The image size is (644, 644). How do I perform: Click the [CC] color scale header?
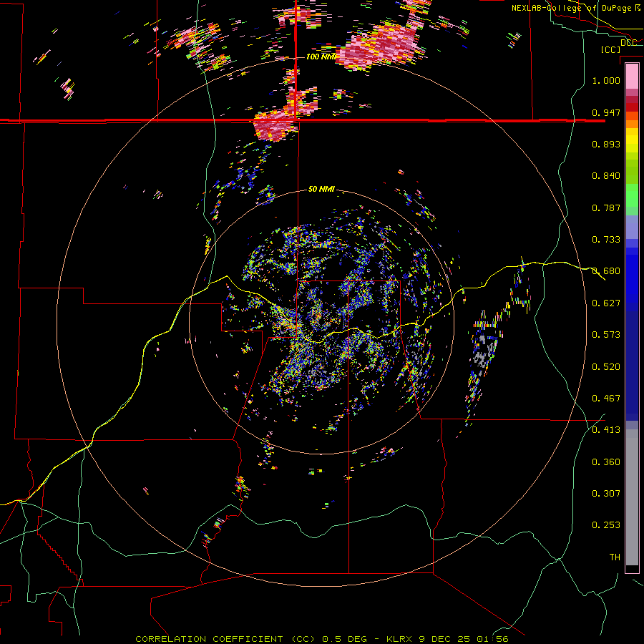point(610,49)
